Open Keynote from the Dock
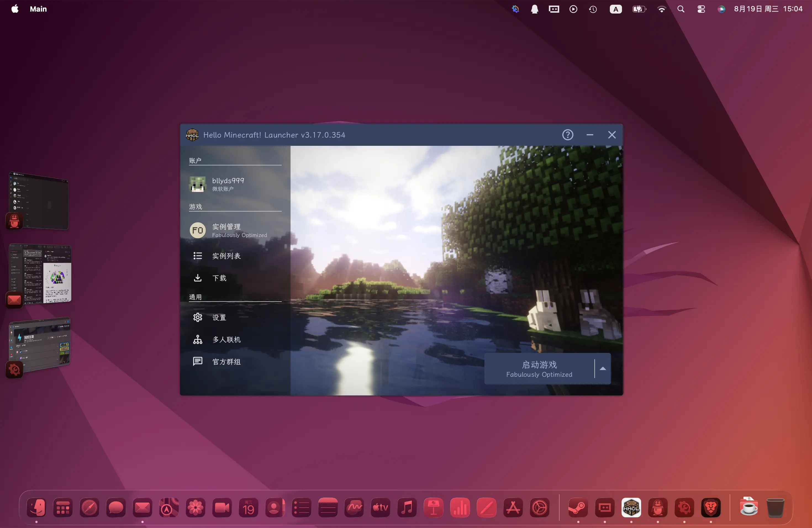Image resolution: width=812 pixels, height=528 pixels. (434, 508)
